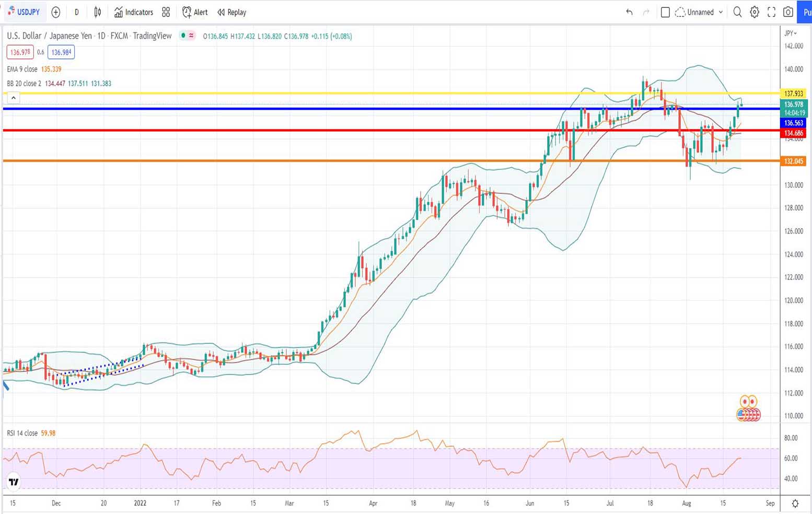Start Replay mode
Screen dimensions: 812x514
click(231, 12)
